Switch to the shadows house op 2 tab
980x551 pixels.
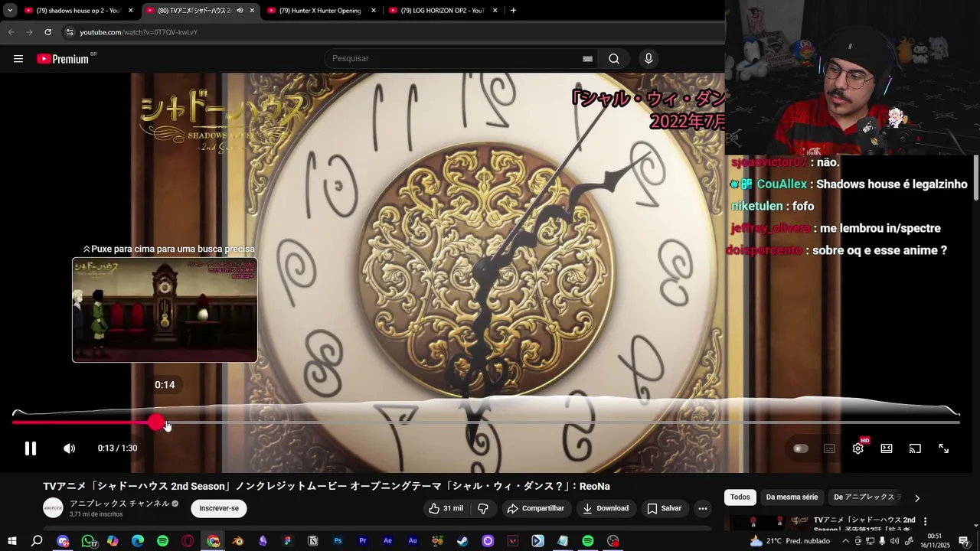[x=78, y=11]
